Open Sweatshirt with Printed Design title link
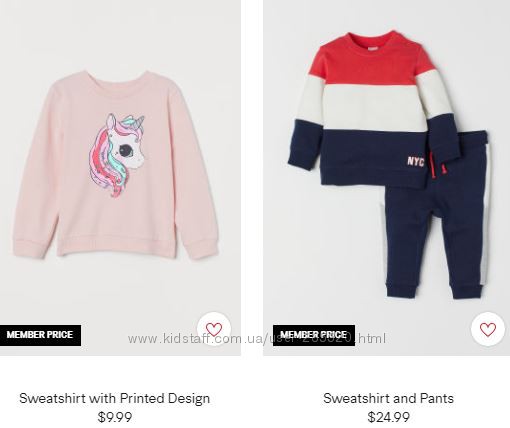This screenshot has width=510, height=428. 114,398
